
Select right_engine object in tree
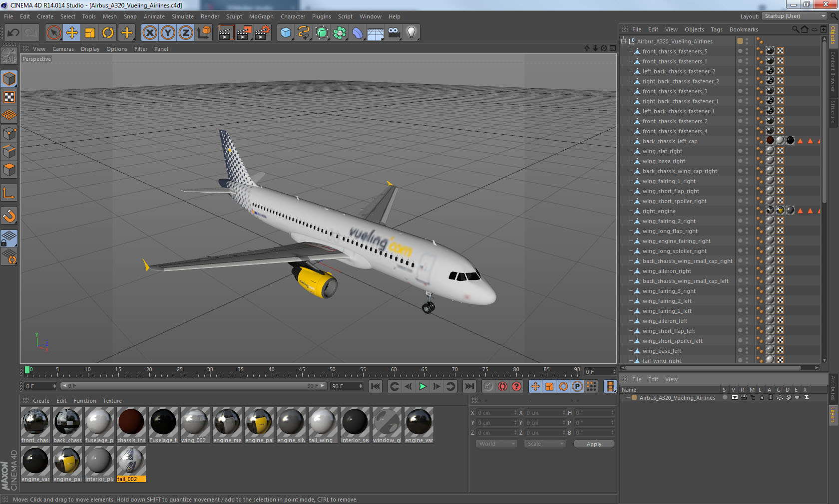659,211
